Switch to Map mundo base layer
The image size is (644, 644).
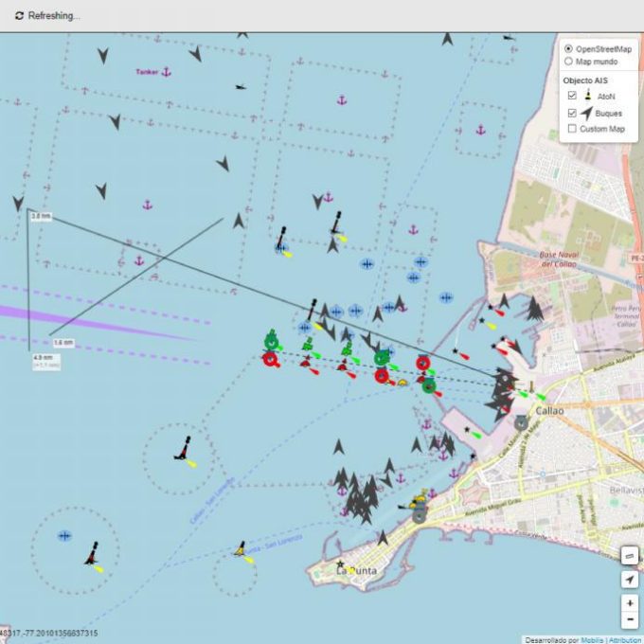click(568, 61)
